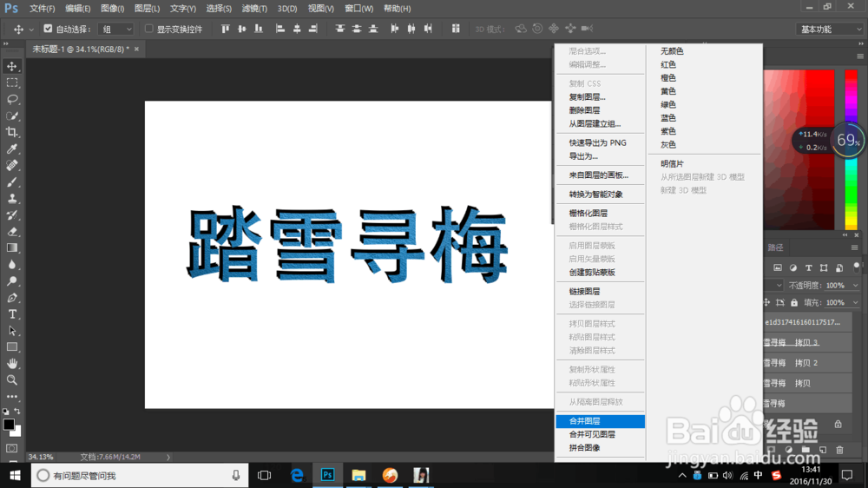The width and height of the screenshot is (868, 488).
Task: Select the Crop tool
Action: coord(11,132)
